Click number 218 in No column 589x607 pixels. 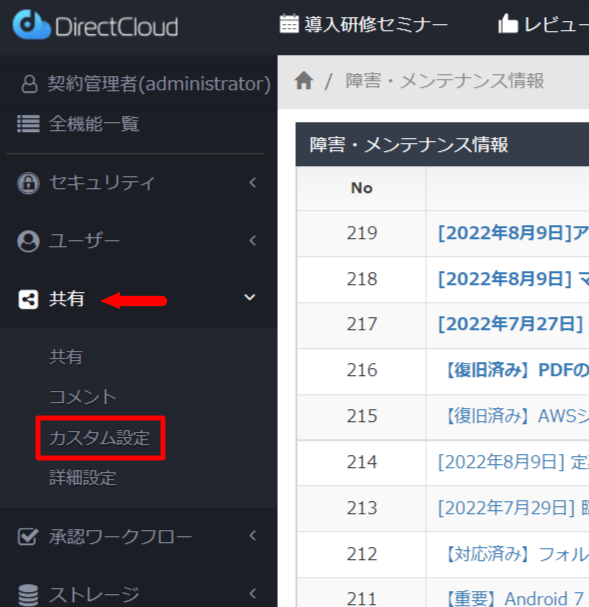(362, 279)
